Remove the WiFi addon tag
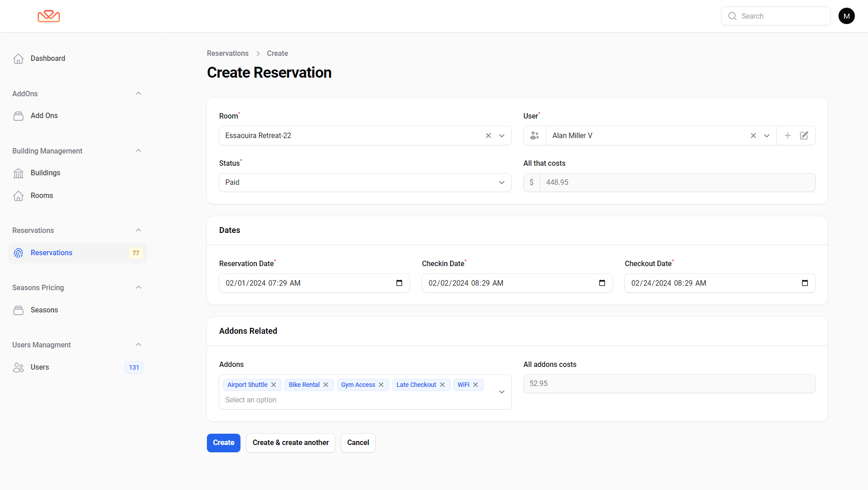 click(476, 385)
